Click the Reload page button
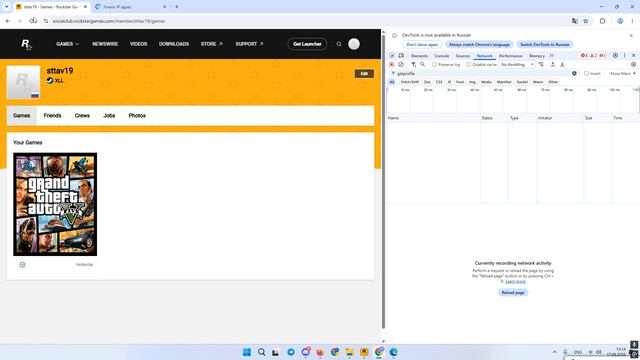 coord(513,293)
